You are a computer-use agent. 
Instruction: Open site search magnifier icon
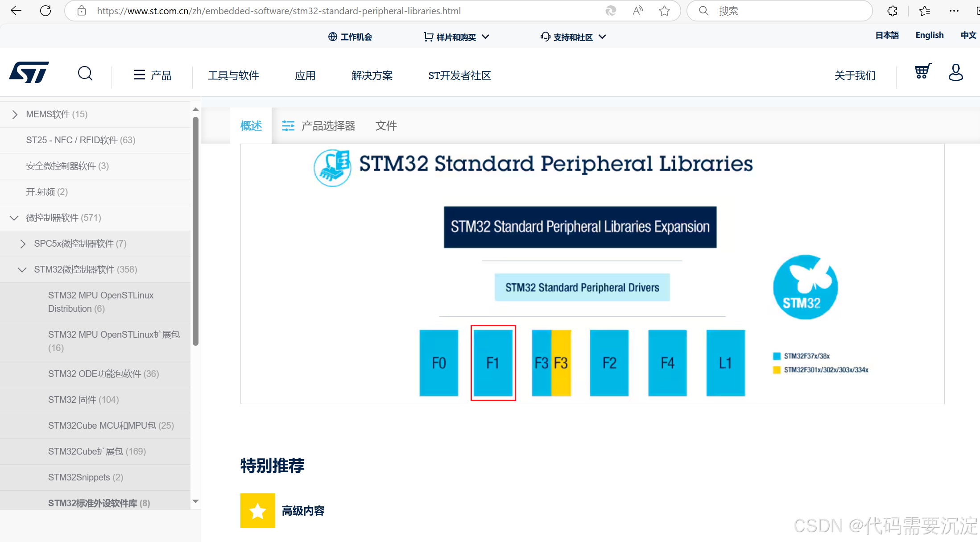pos(85,73)
